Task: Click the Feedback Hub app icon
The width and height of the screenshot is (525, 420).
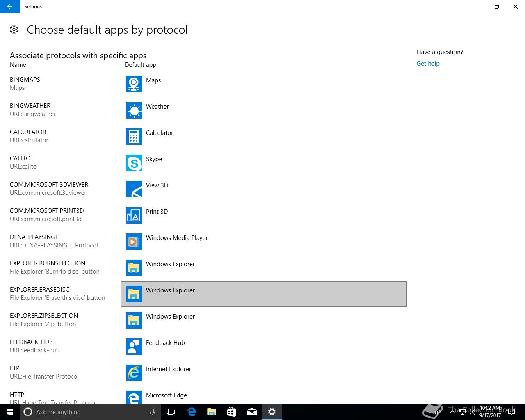Action: 134,347
